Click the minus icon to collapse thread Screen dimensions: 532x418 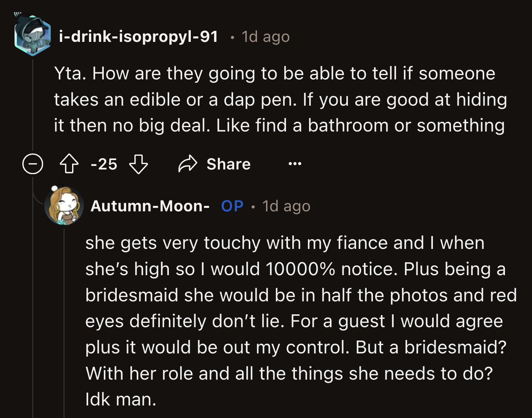(x=33, y=164)
